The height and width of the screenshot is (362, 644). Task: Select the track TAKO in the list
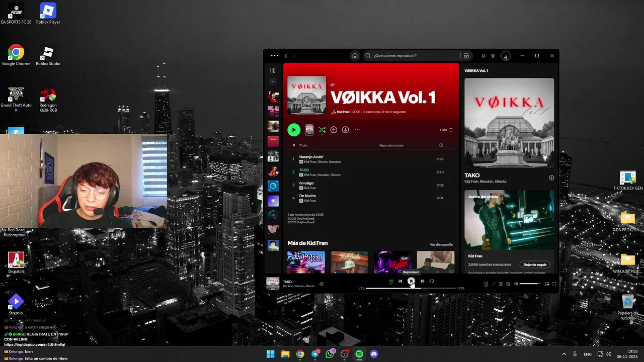click(371, 172)
